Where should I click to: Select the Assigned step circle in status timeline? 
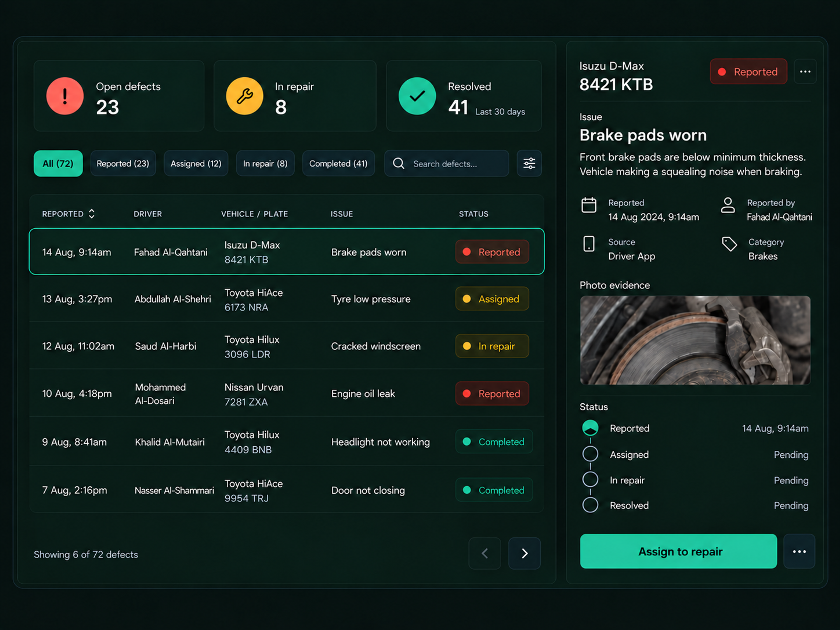tap(590, 454)
